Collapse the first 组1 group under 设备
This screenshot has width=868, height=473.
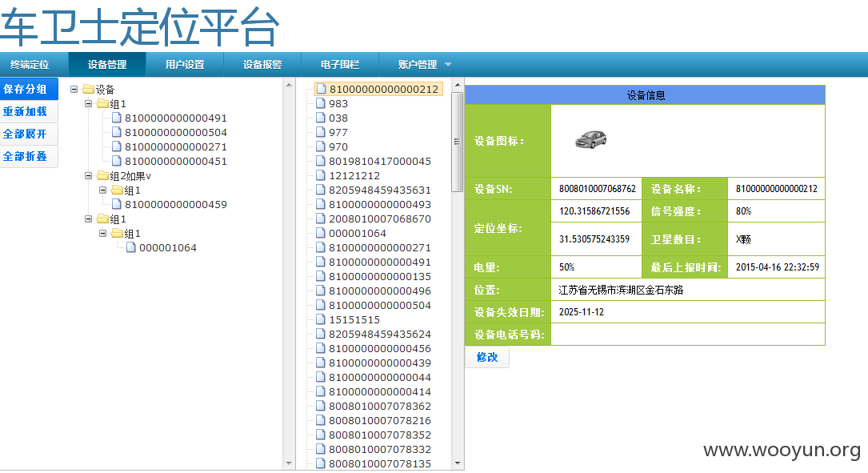point(88,103)
